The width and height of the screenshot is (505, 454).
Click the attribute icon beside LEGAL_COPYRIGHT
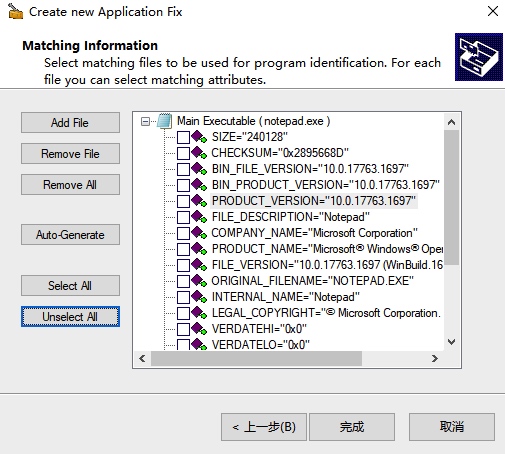click(199, 313)
